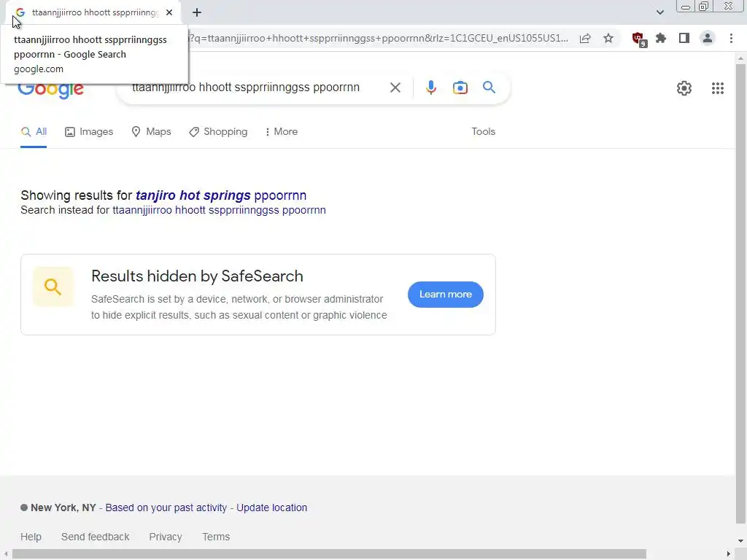Start voice search with the microphone icon
747x560 pixels.
[430, 87]
